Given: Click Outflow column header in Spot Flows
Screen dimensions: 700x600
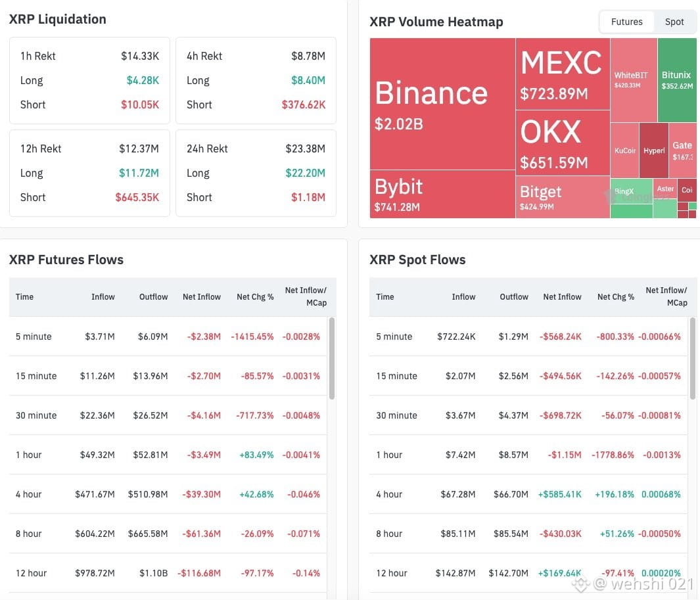Looking at the screenshot, I should pyautogui.click(x=514, y=297).
